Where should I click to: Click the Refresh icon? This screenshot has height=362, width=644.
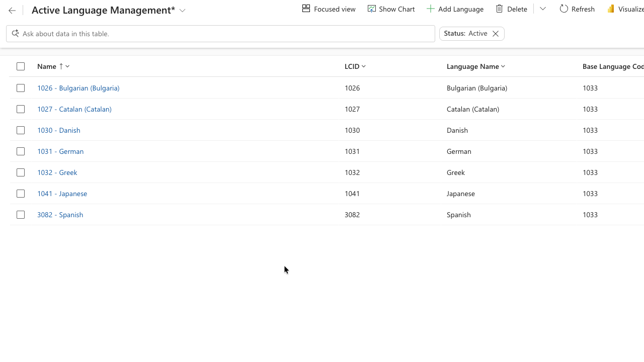coord(564,9)
